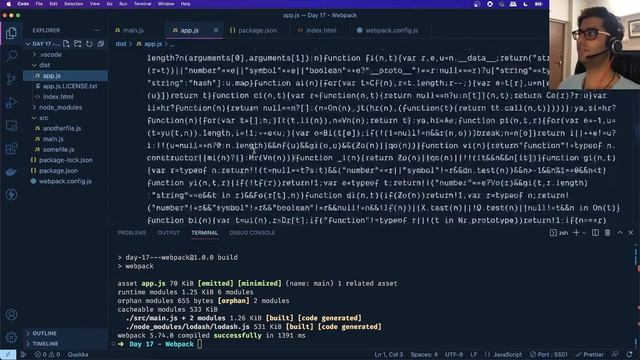Open the Terminal menu in menu bar

(x=142, y=4)
